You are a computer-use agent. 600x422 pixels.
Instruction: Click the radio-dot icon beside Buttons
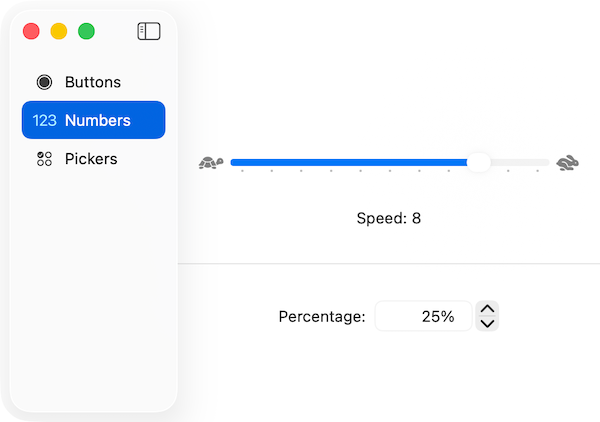tap(44, 82)
